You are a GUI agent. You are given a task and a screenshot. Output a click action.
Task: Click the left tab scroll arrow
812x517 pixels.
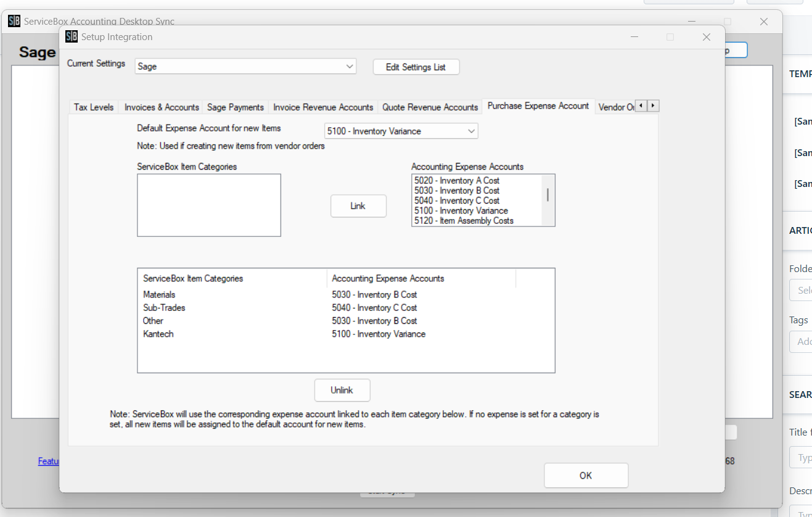pyautogui.click(x=641, y=106)
